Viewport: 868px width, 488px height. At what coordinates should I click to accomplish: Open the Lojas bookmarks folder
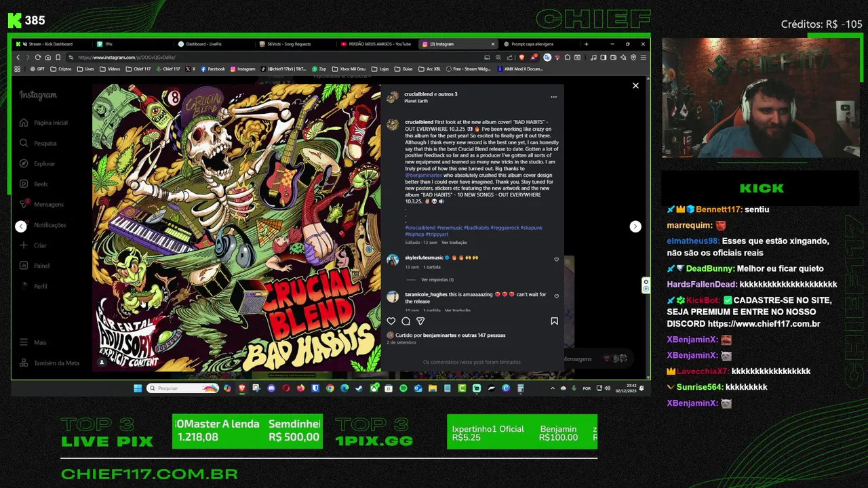[x=380, y=69]
